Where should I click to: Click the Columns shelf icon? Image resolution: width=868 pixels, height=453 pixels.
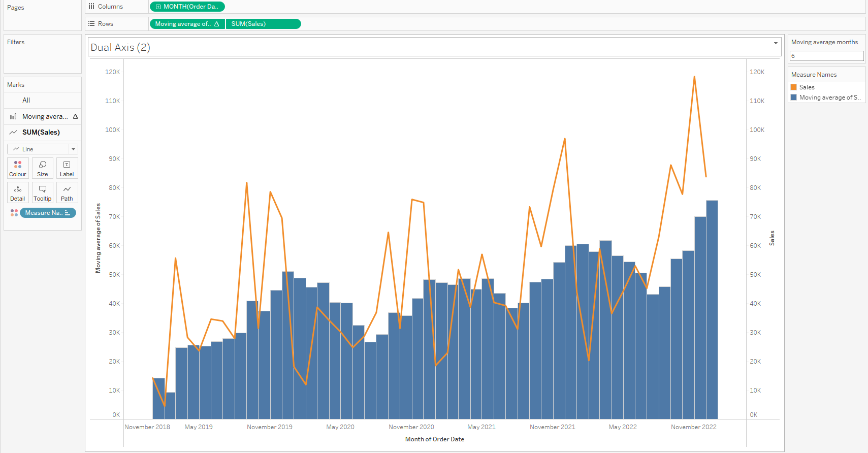(91, 7)
